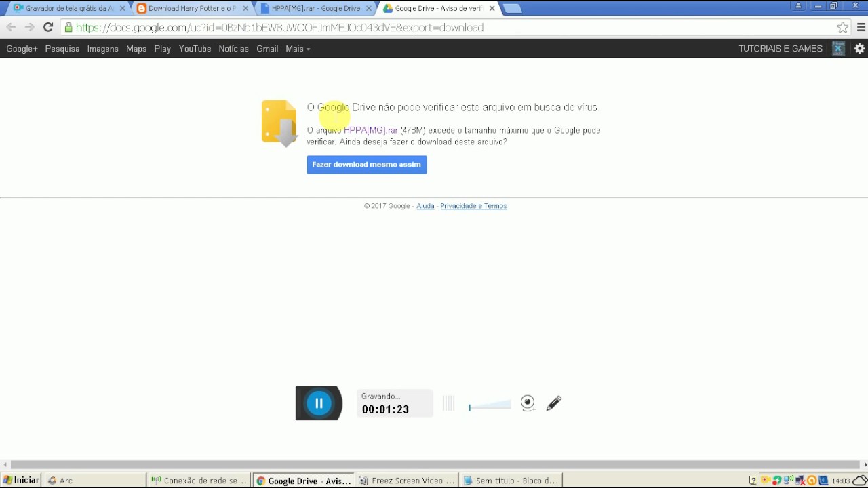Open the pencil annotation tool
Image resolution: width=868 pixels, height=488 pixels.
(554, 403)
